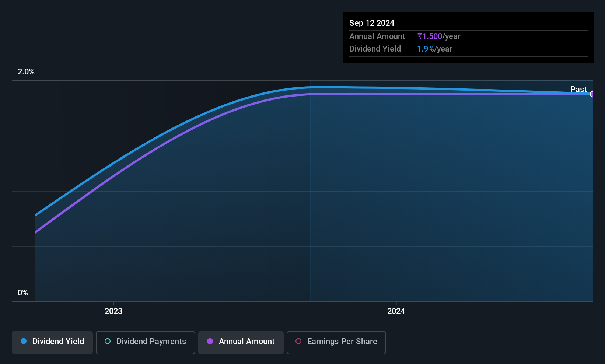
Task: Click the Annual Amount tooltip label
Action: (377, 36)
